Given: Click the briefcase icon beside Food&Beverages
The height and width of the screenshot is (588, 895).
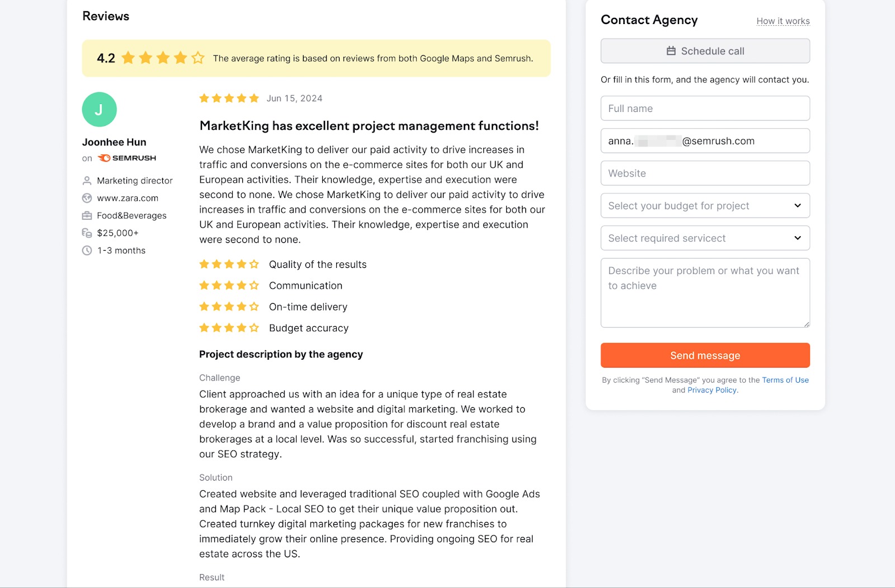Looking at the screenshot, I should (x=87, y=215).
